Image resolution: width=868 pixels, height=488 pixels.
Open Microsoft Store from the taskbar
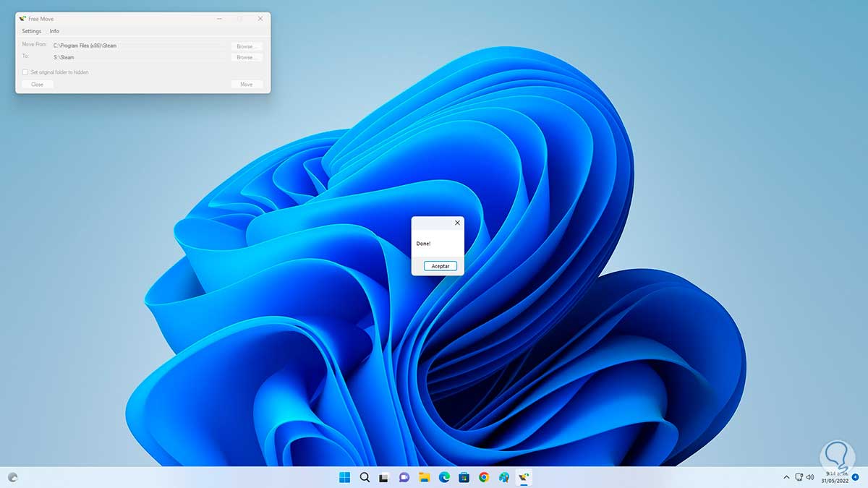click(464, 477)
